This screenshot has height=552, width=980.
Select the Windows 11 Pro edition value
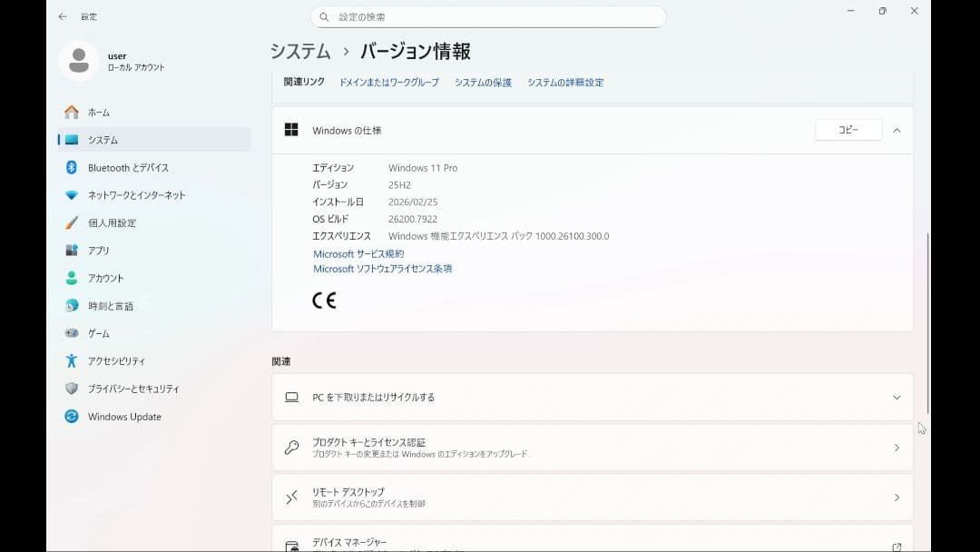[x=423, y=168]
